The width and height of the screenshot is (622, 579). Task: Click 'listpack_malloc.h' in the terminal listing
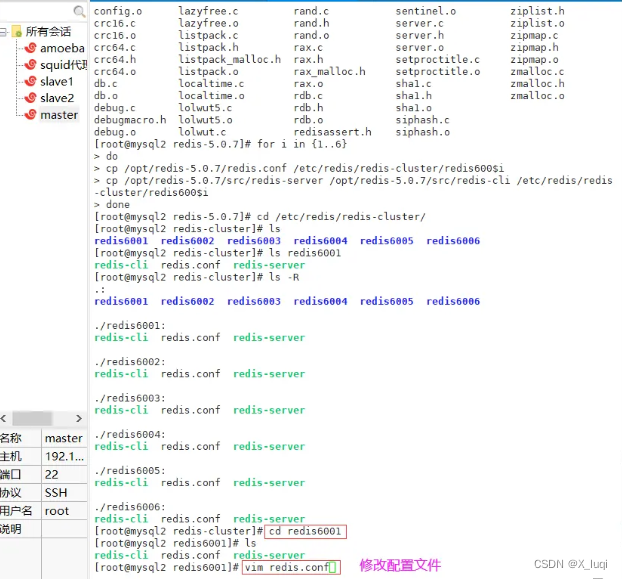[230, 59]
